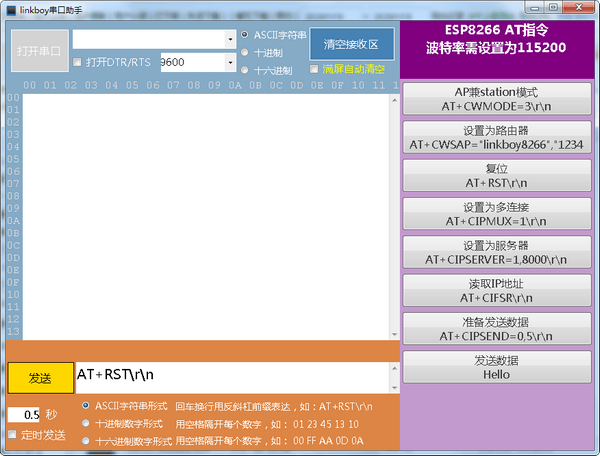Select 十六进制 receive display mode
Viewport: 600px width, 456px height.
tap(246, 70)
